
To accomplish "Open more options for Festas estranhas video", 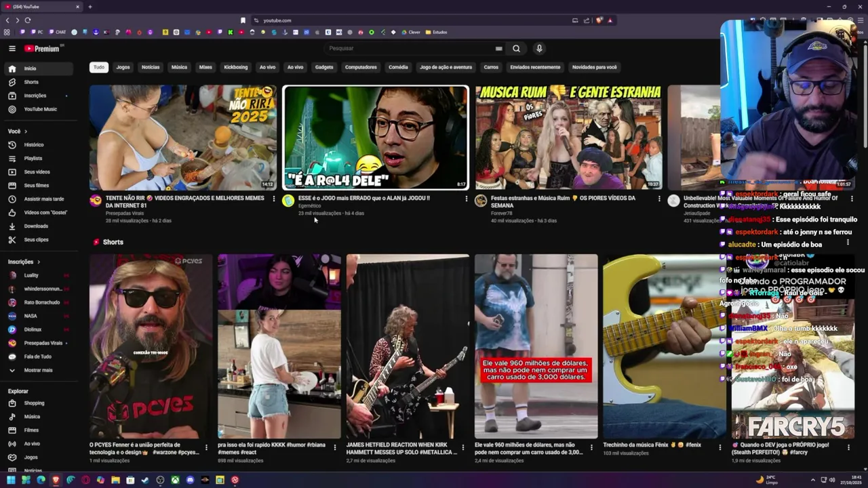I will [659, 199].
